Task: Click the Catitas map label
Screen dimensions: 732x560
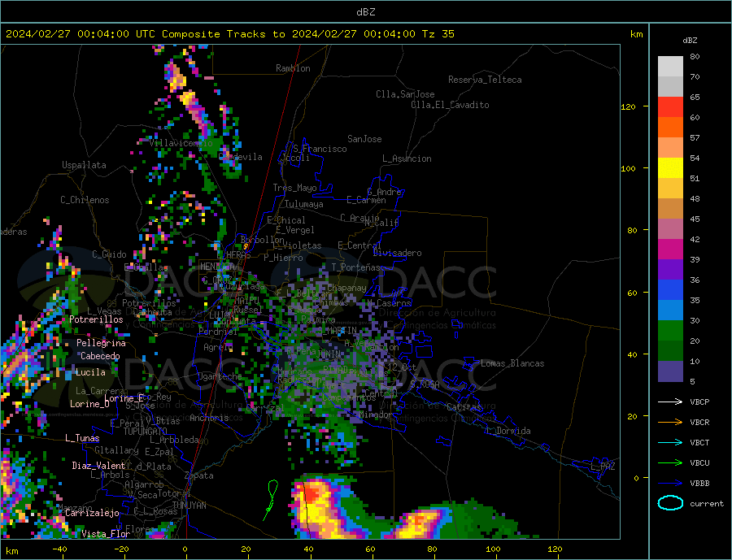Action: tap(464, 407)
